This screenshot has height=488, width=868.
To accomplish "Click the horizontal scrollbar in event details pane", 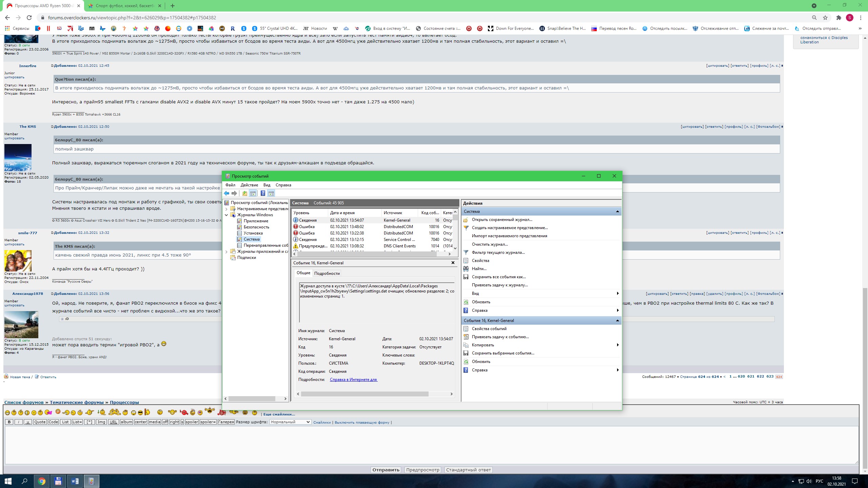I will tap(364, 394).
